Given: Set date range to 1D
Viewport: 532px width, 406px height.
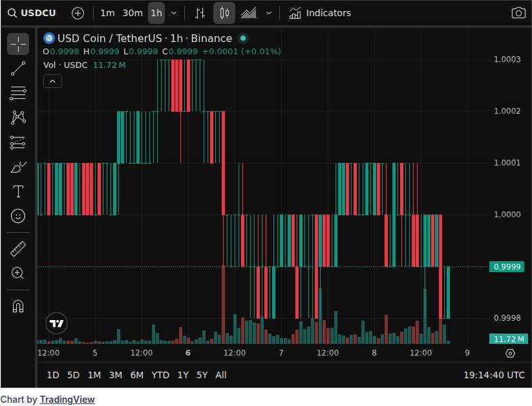Looking at the screenshot, I should pyautogui.click(x=53, y=375).
